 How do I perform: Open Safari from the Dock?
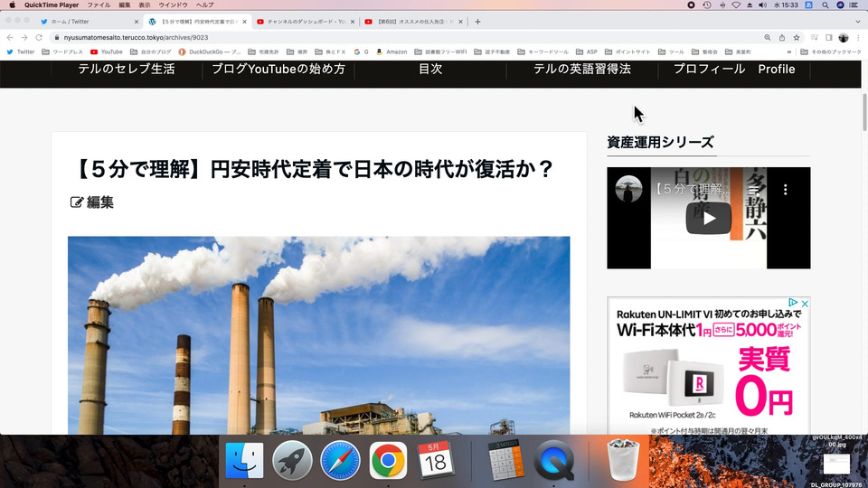(340, 460)
